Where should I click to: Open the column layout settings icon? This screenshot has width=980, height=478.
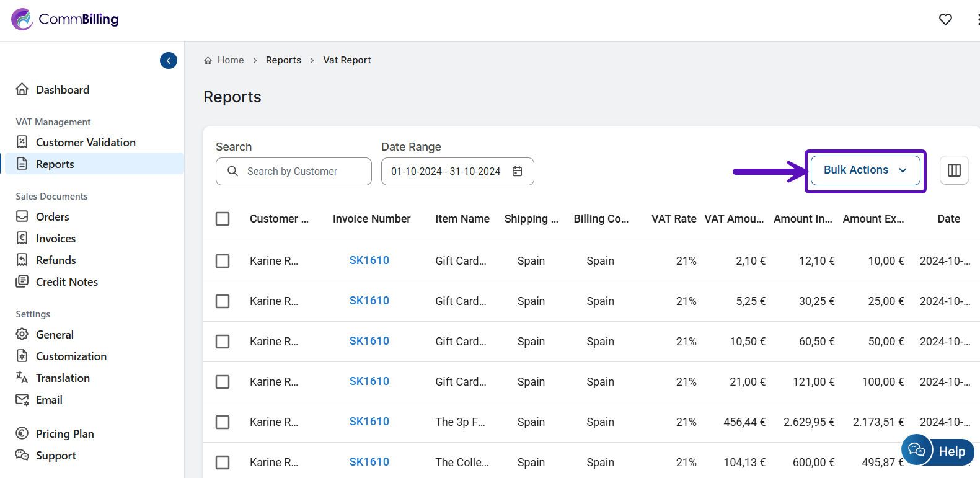(x=954, y=170)
